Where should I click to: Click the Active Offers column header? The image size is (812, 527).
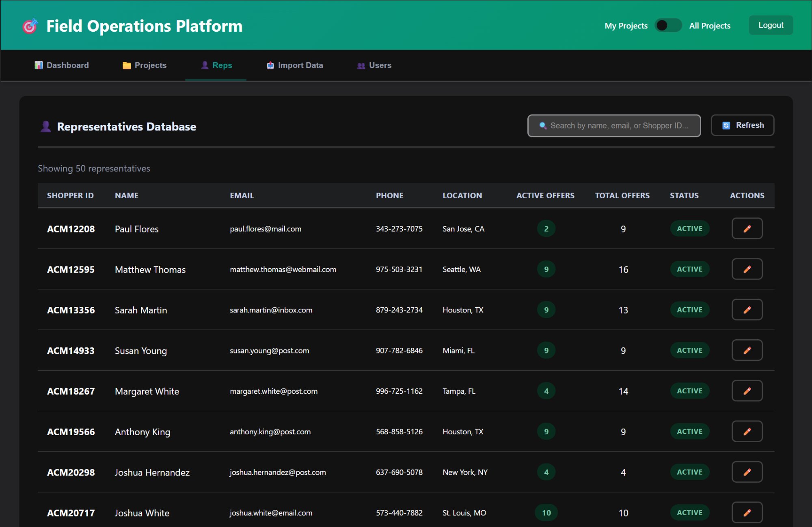545,195
